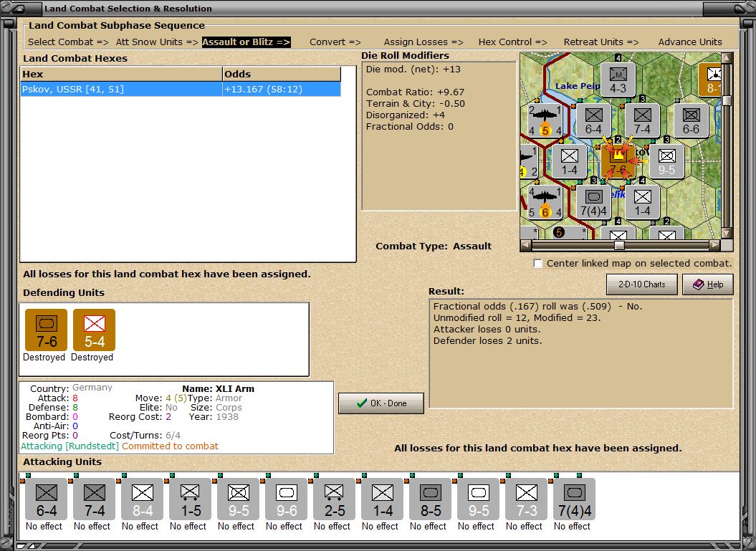Click the bomber counter numbered 6 on map
Image resolution: width=756 pixels, height=551 pixels.
click(545, 203)
